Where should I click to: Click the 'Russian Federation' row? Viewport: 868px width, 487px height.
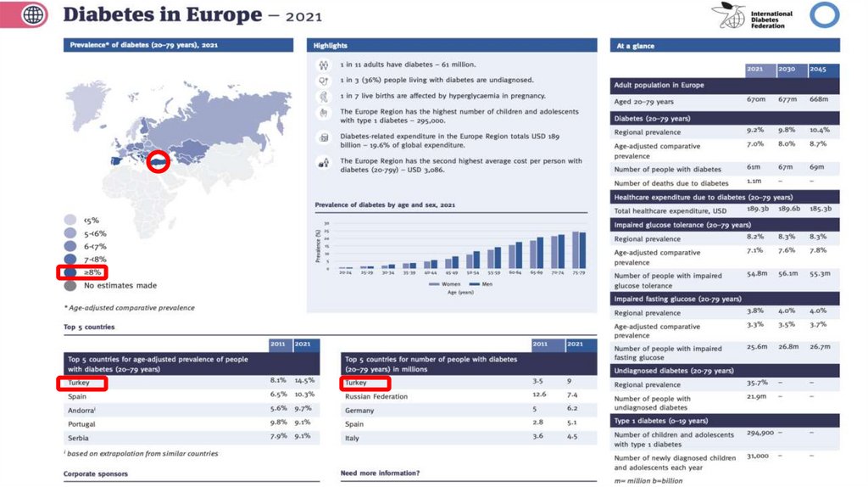click(x=469, y=396)
